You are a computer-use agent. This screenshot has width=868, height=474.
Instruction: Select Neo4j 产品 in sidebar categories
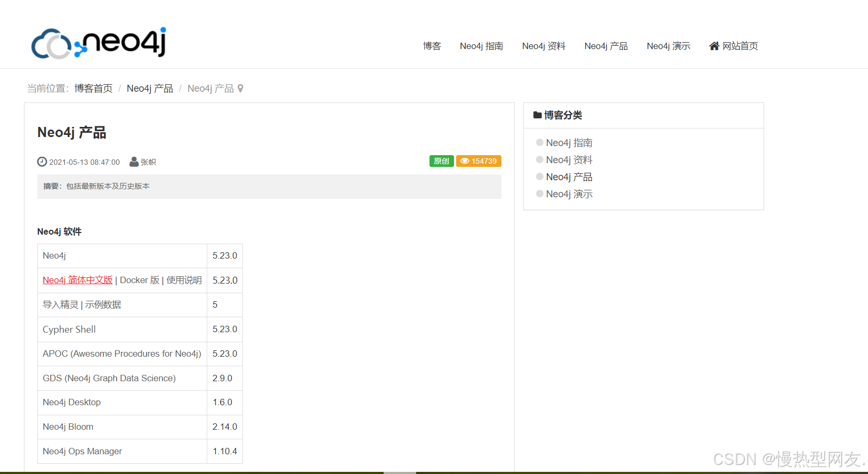point(569,177)
